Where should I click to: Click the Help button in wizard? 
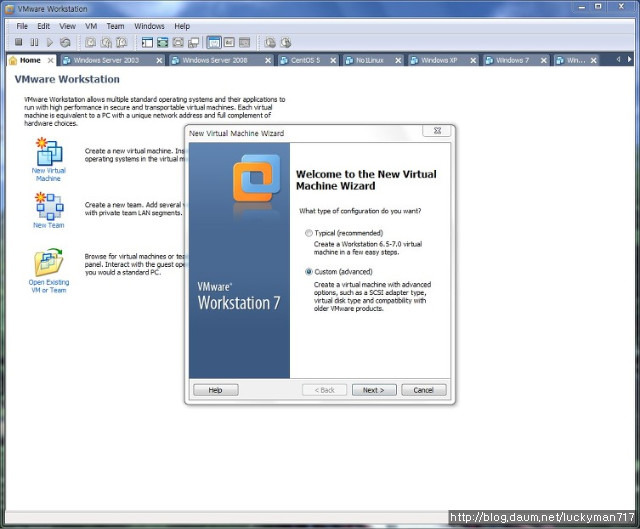point(216,390)
